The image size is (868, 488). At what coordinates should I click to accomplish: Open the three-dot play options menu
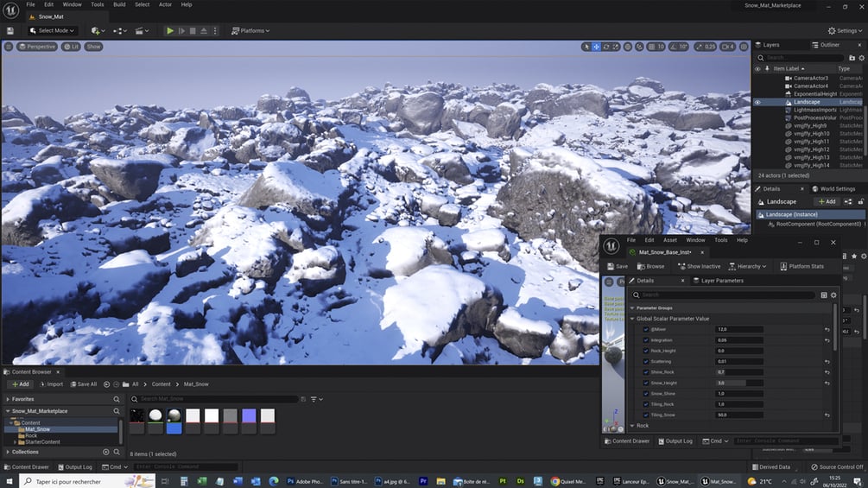tap(215, 31)
